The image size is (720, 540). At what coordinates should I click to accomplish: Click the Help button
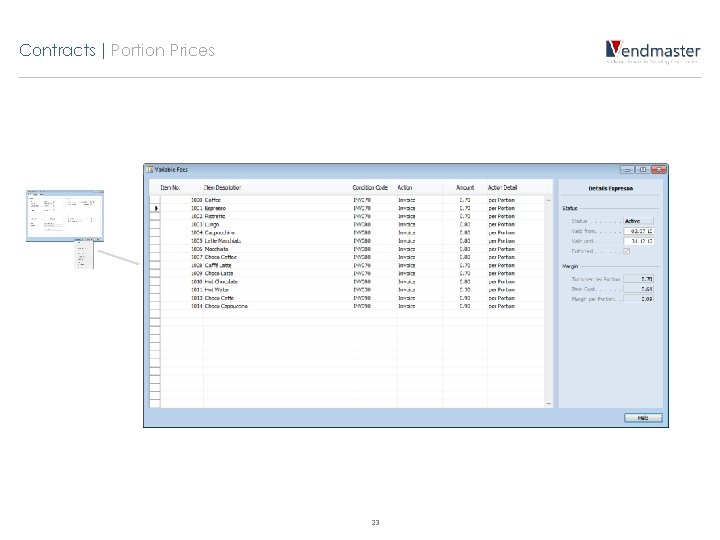[x=643, y=417]
